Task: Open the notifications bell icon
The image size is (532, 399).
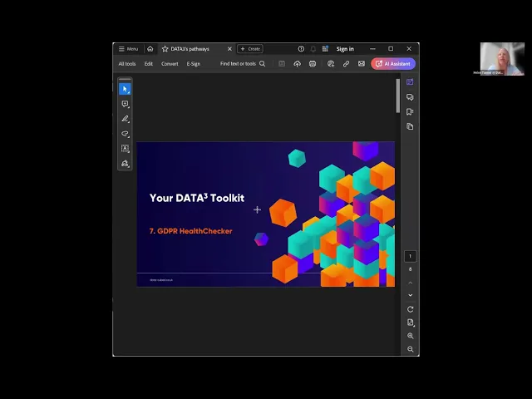Action: [x=313, y=49]
